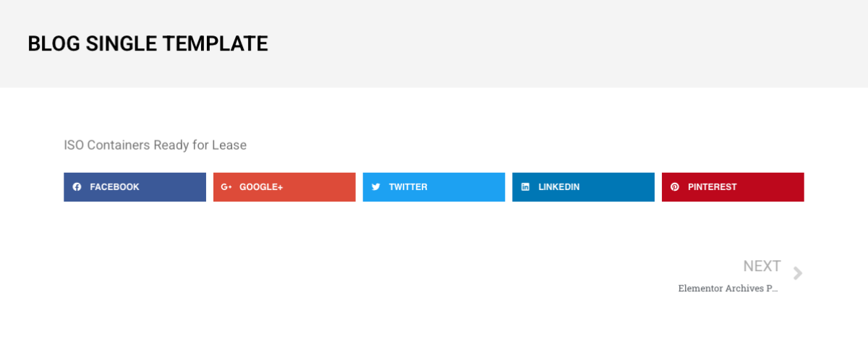Open the Elementor Archives P… post link
Image resolution: width=868 pixels, height=339 pixels.
(728, 288)
